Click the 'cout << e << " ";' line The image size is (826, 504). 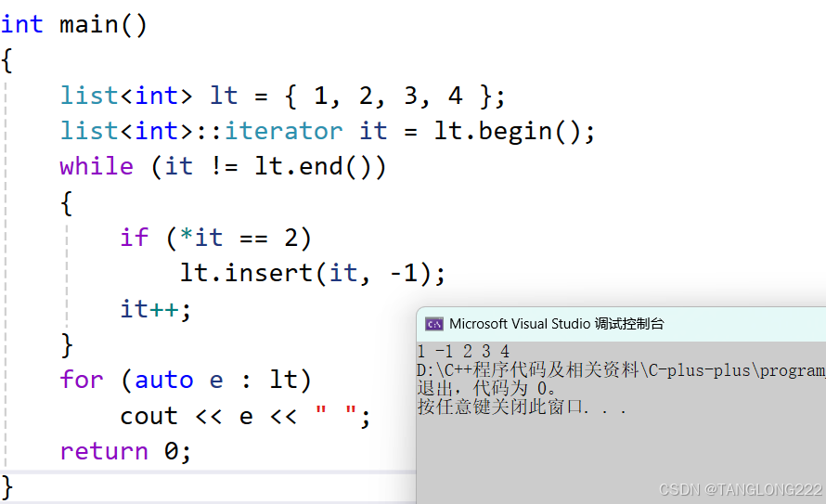tap(246, 416)
